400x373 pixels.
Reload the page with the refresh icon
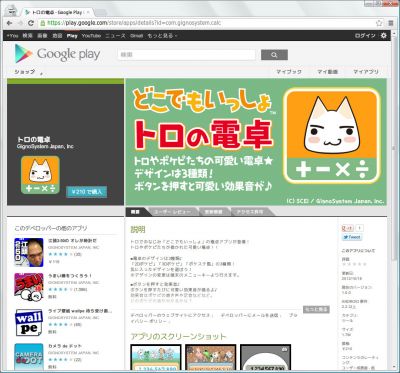click(x=31, y=23)
